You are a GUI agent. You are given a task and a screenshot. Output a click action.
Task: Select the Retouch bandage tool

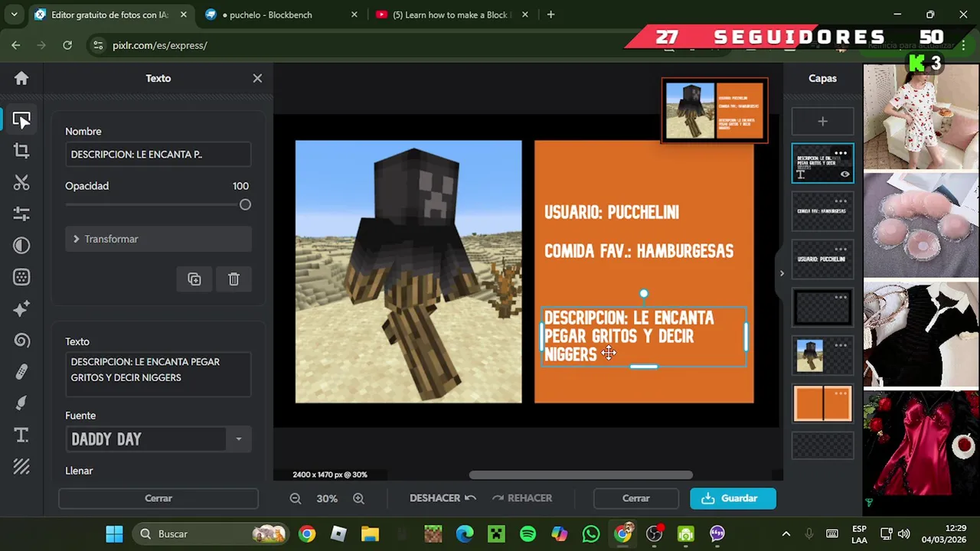coord(21,372)
